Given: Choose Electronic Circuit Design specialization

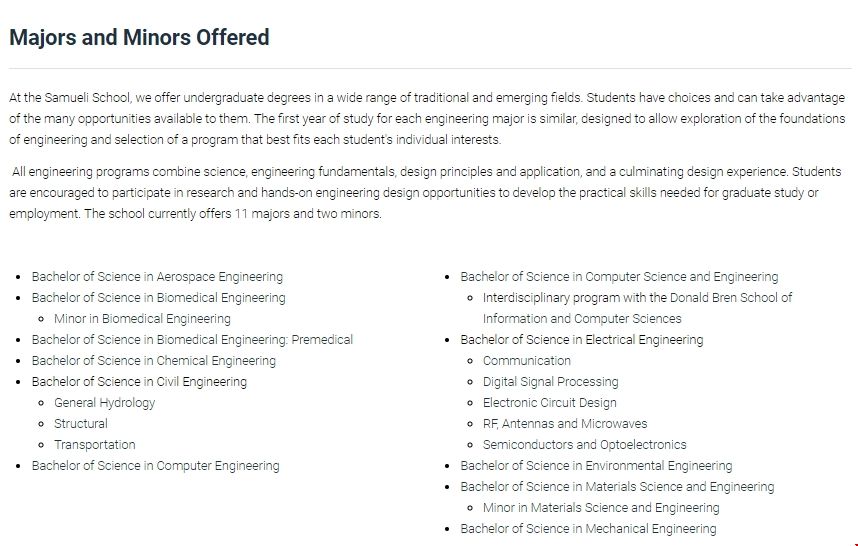Looking at the screenshot, I should (x=549, y=403).
